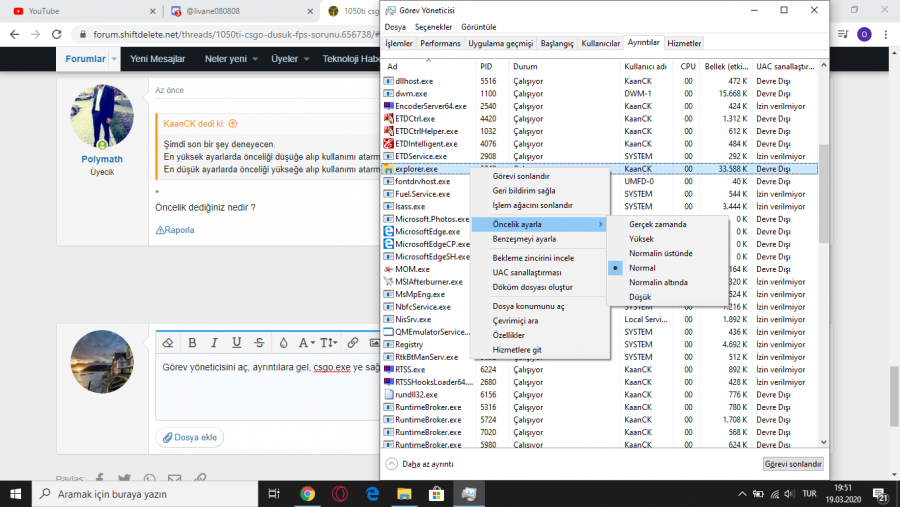
Task: Select Düşük priority option
Action: tap(640, 297)
